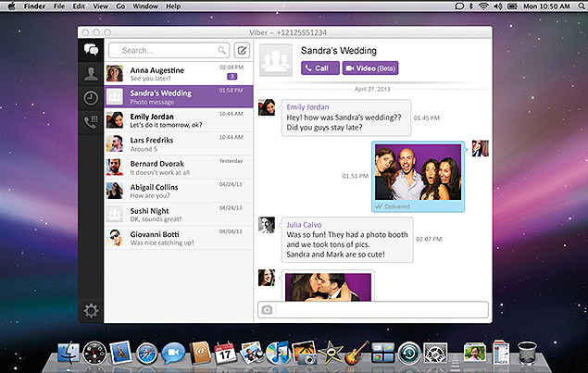This screenshot has width=588, height=373.
Task: Start a Video (Beta) call
Action: coord(370,68)
